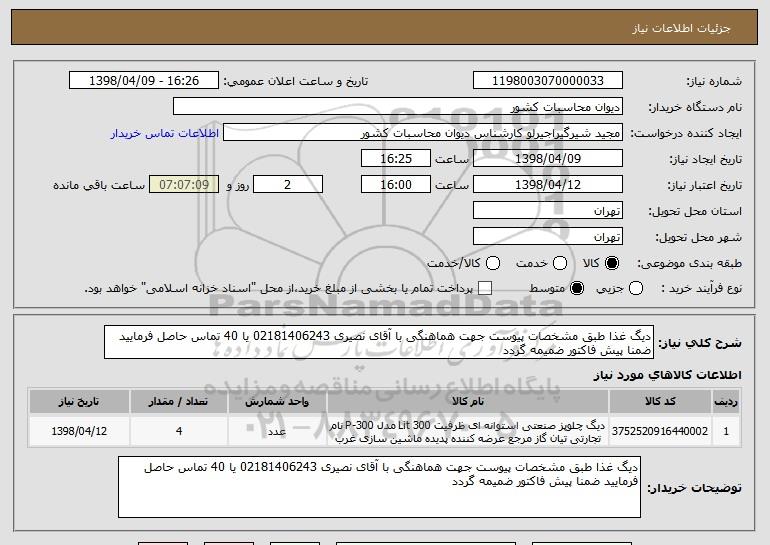The height and width of the screenshot is (545, 770).
Task: Click the countdown timer 07:07:09
Action: (184, 185)
